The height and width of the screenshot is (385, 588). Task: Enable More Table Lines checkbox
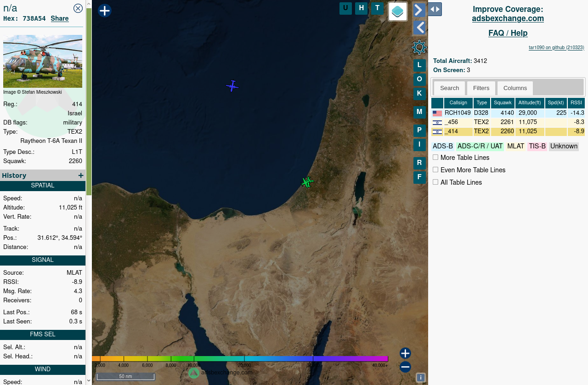(435, 157)
